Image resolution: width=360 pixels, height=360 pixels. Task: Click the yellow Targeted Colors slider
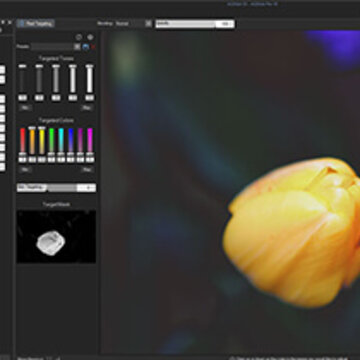[42, 140]
